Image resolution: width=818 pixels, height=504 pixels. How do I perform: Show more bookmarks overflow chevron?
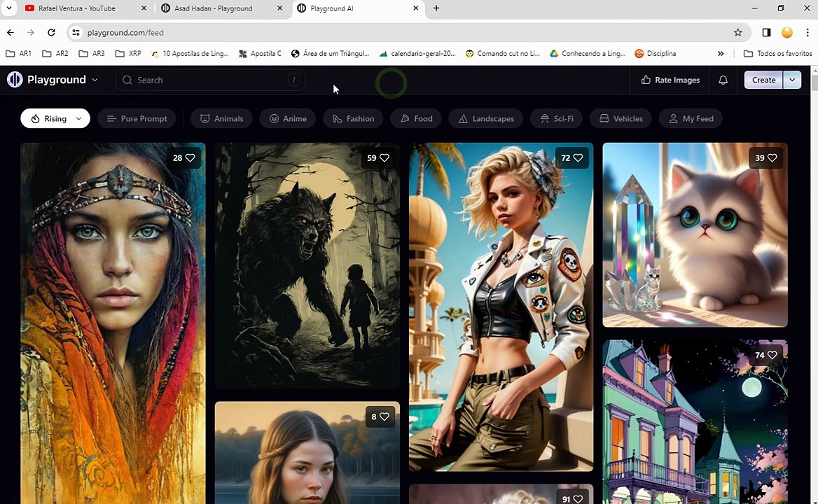coord(721,53)
